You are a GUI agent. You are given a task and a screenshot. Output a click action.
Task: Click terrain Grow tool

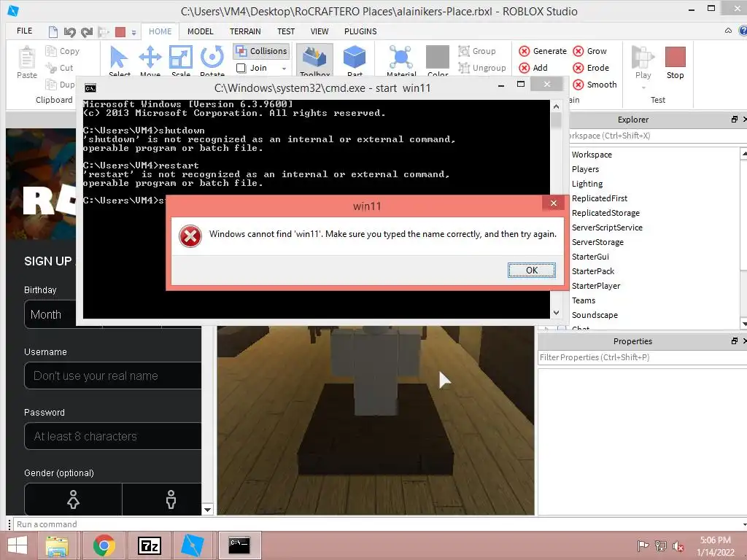(x=589, y=51)
